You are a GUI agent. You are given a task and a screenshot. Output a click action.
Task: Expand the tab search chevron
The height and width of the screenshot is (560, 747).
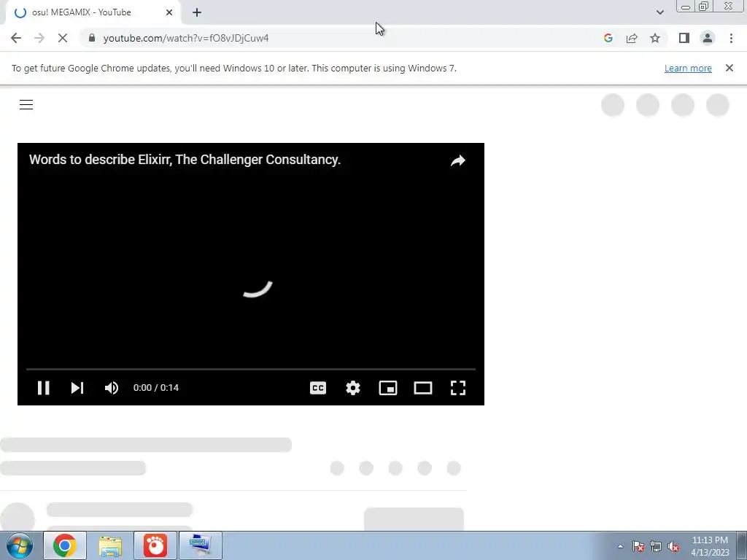coord(659,12)
